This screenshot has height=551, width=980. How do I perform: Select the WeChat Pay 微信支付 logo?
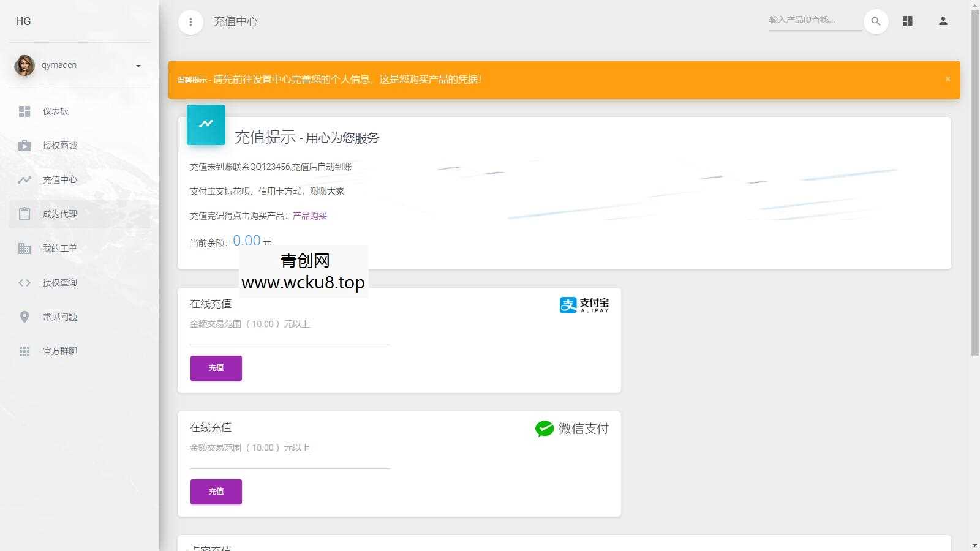click(x=571, y=429)
